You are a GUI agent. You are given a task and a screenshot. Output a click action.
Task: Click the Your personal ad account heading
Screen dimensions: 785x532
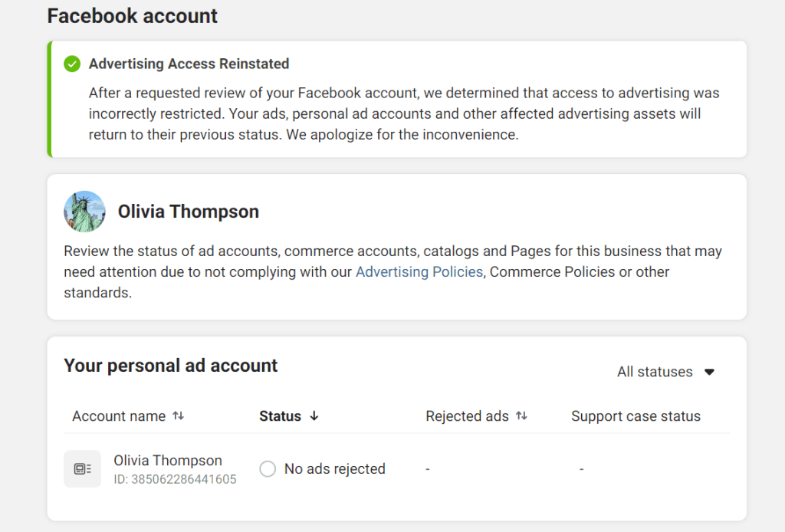[170, 366]
